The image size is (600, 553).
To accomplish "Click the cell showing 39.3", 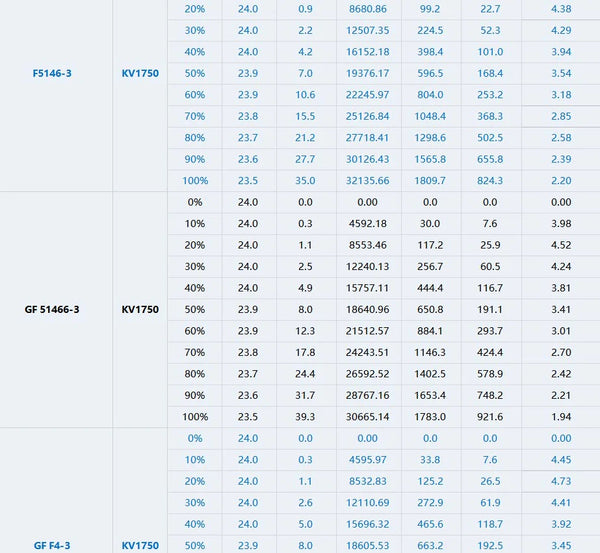I will click(305, 416).
